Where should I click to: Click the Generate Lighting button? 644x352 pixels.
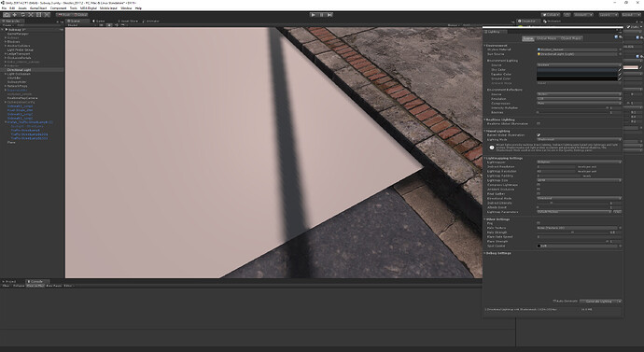(599, 301)
